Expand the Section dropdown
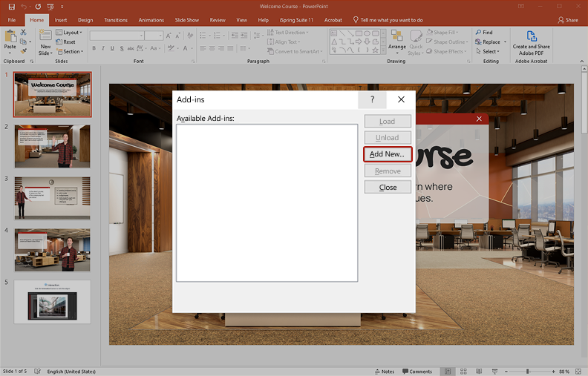This screenshot has width=588, height=376. [x=72, y=52]
